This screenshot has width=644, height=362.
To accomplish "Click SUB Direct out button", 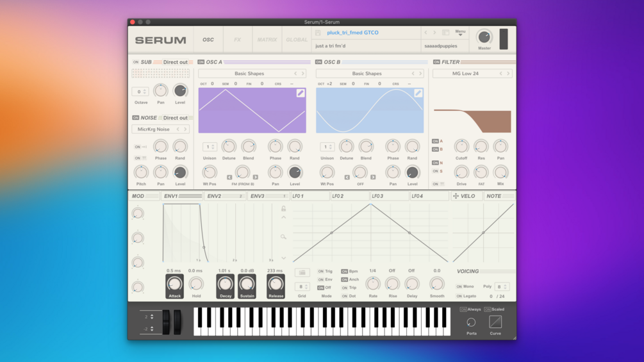I will [x=176, y=62].
